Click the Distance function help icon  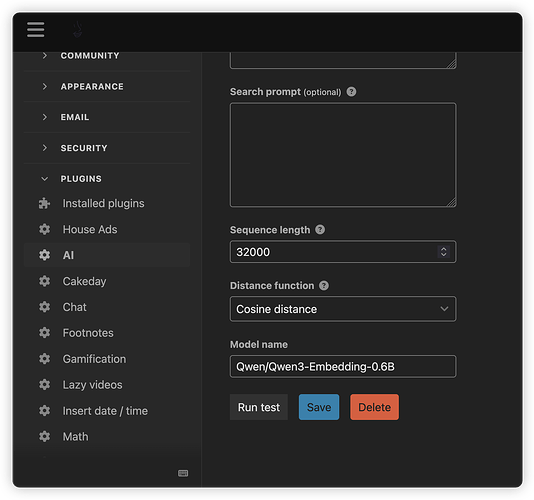tap(324, 285)
